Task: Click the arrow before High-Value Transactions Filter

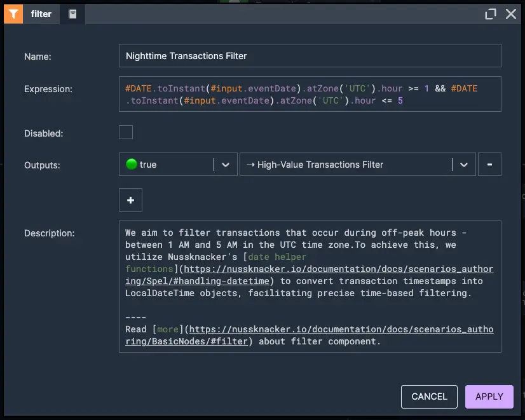Action: coord(250,165)
